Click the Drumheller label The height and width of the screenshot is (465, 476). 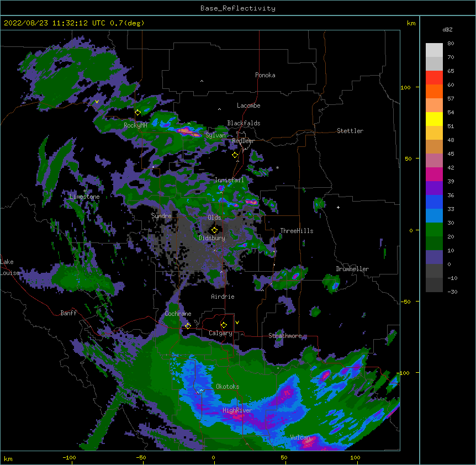tap(352, 269)
